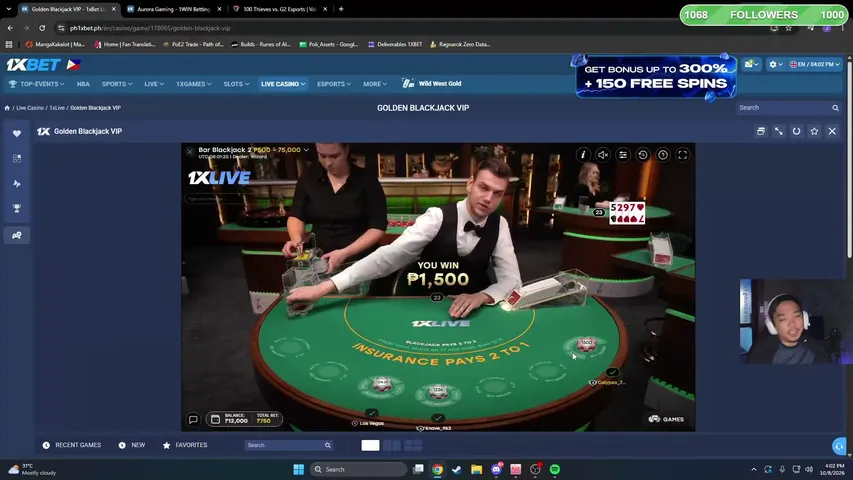Enter fullscreen mode in the game player
Screen dimensions: 853x480
coord(682,155)
